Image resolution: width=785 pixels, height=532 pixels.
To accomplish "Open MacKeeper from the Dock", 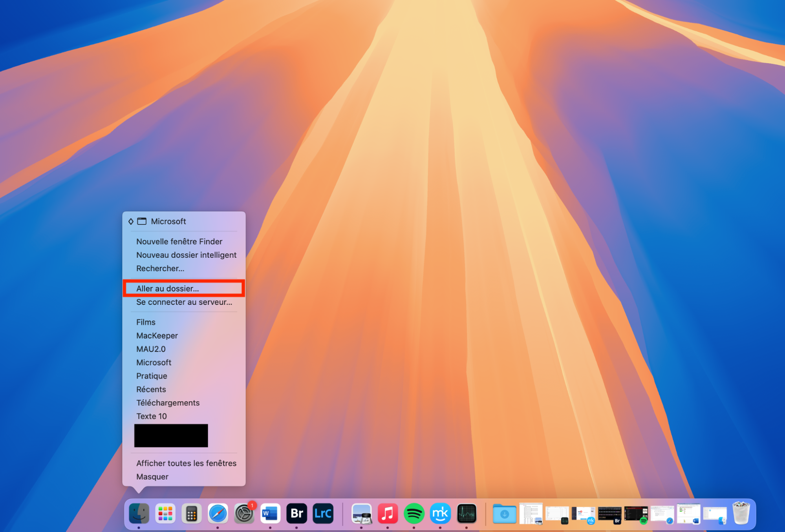I will (440, 513).
